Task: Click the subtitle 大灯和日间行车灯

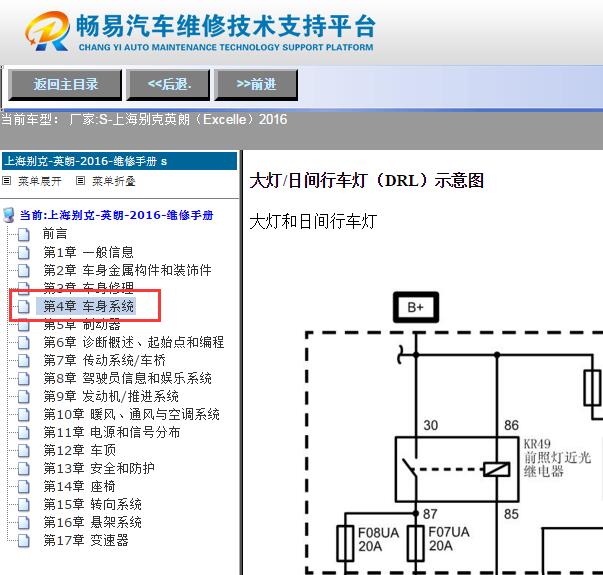Action: tap(313, 222)
